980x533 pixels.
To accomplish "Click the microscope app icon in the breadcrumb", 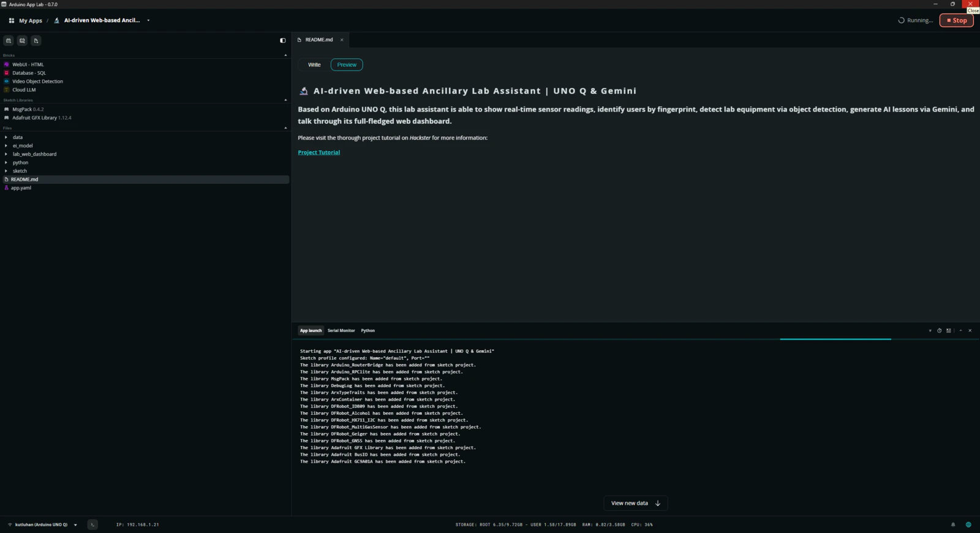I will [57, 20].
